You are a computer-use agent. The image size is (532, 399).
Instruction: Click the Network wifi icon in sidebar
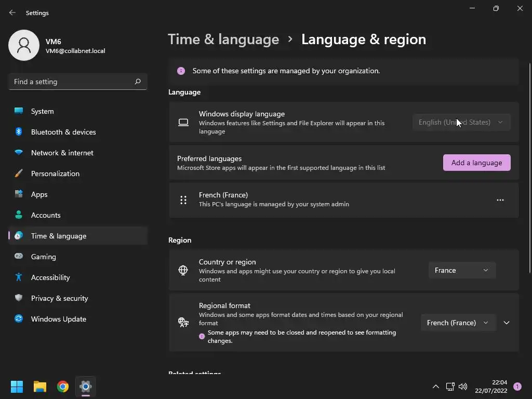tap(19, 152)
